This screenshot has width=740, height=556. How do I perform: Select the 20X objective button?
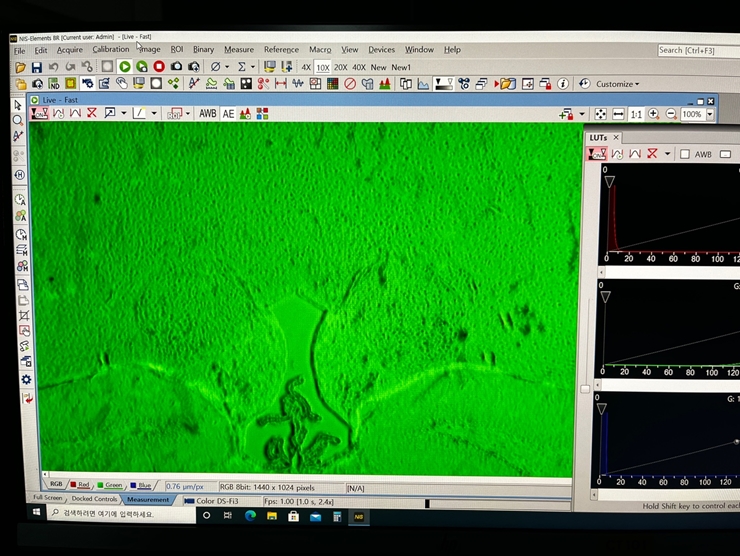pos(341,67)
